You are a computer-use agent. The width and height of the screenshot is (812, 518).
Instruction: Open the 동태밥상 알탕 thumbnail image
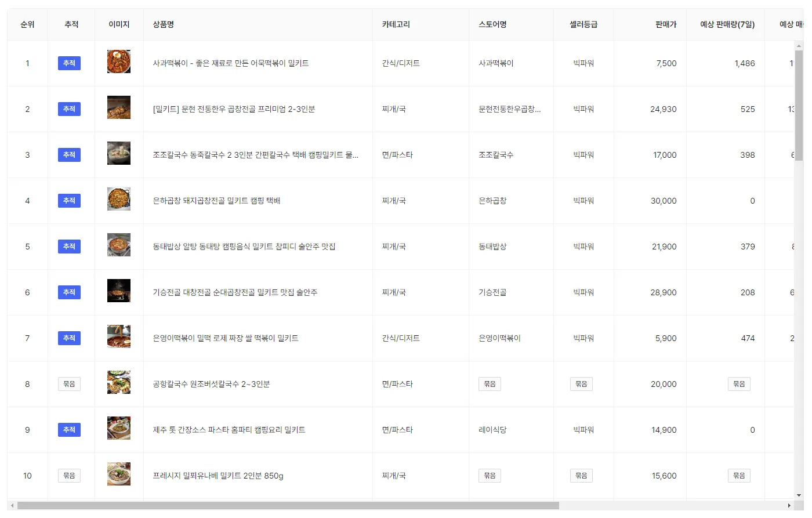click(x=119, y=245)
